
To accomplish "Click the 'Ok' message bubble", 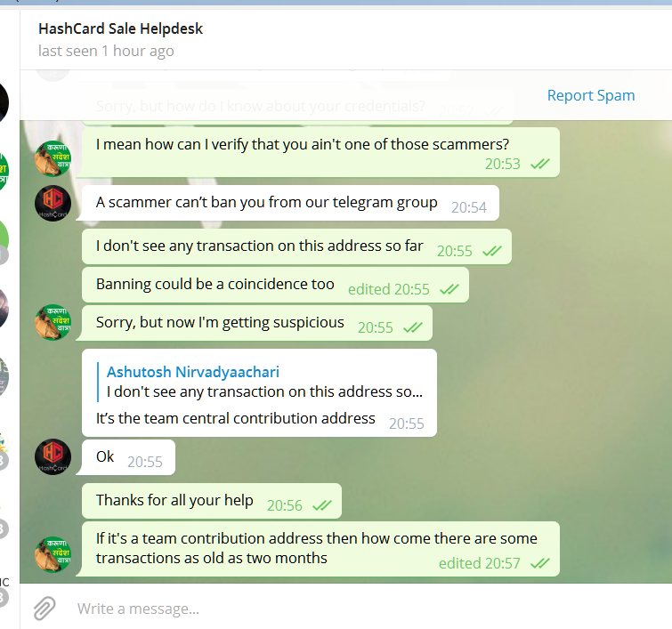I will tap(128, 457).
